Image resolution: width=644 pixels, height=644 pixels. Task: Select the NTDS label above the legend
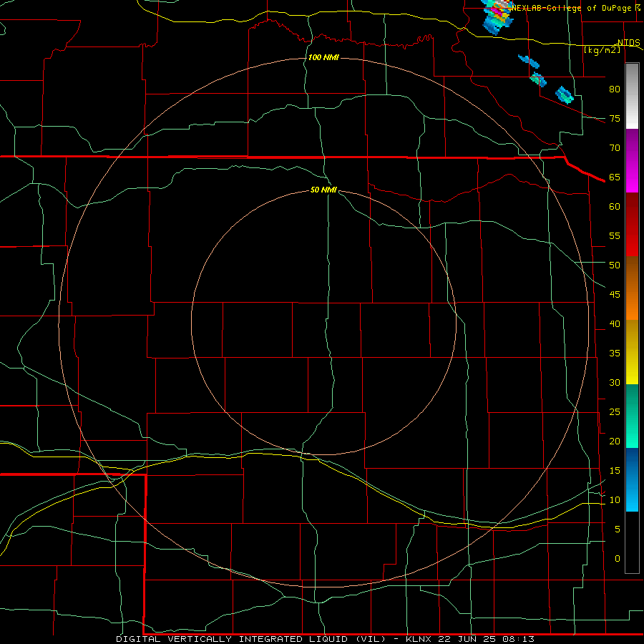629,43
